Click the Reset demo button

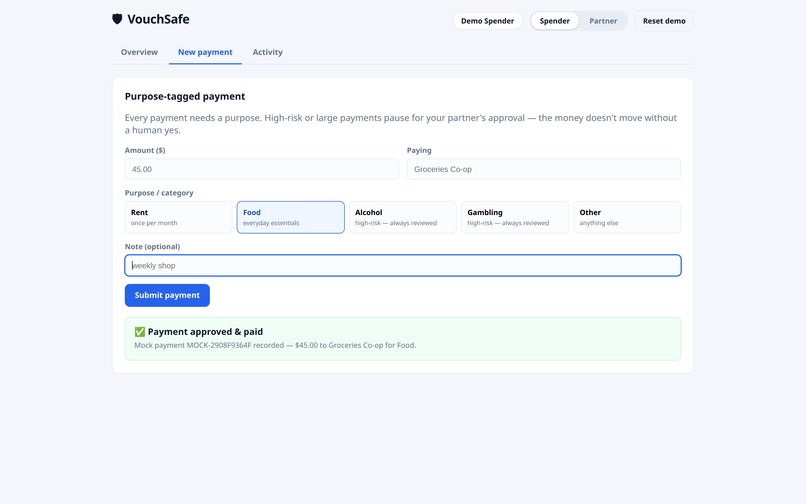coord(664,21)
